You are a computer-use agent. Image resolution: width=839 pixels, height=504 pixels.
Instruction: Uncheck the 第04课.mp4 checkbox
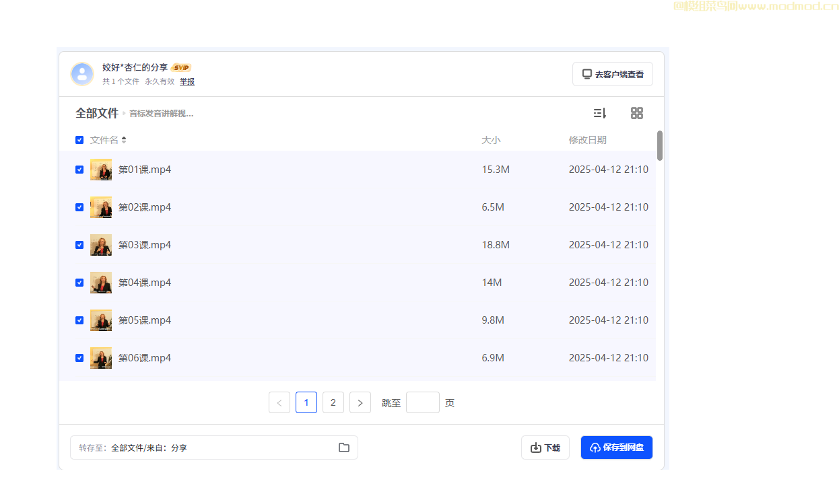click(79, 283)
